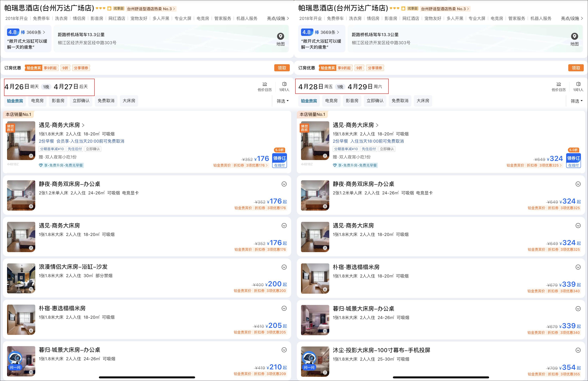Open room and guest count icon in right panel
This screenshot has width=588, height=381.
[578, 84]
